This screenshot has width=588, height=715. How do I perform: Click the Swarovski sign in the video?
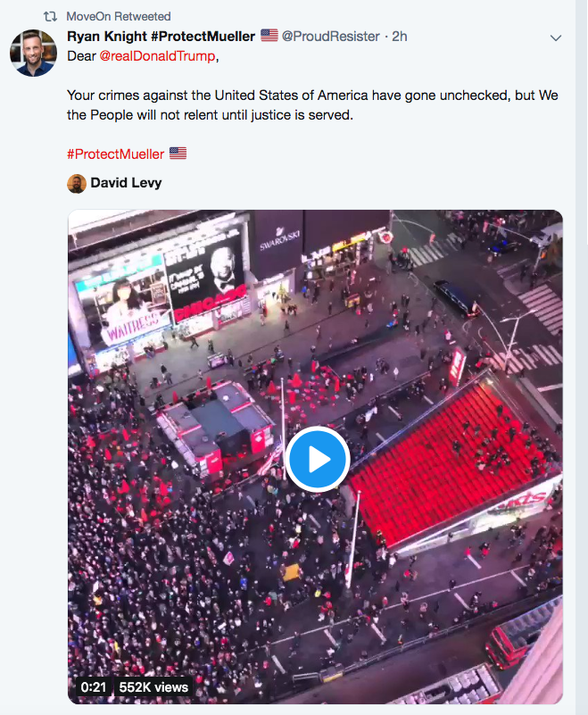tap(279, 242)
